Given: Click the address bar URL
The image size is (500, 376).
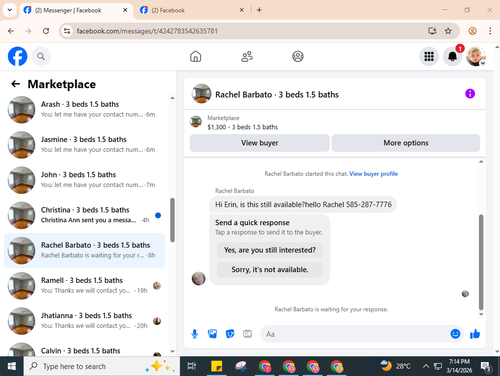Looking at the screenshot, I should (147, 31).
